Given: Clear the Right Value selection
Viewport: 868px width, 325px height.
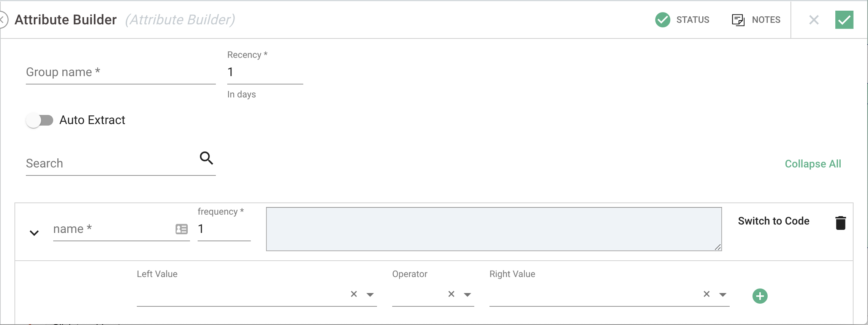Looking at the screenshot, I should [x=706, y=294].
